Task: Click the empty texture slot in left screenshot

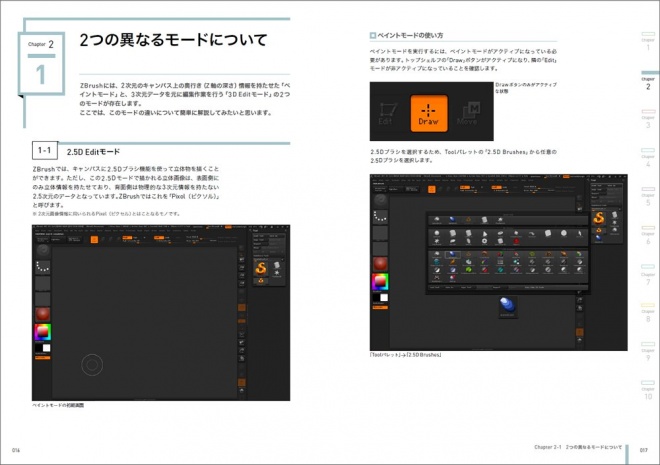Action: pos(43,299)
